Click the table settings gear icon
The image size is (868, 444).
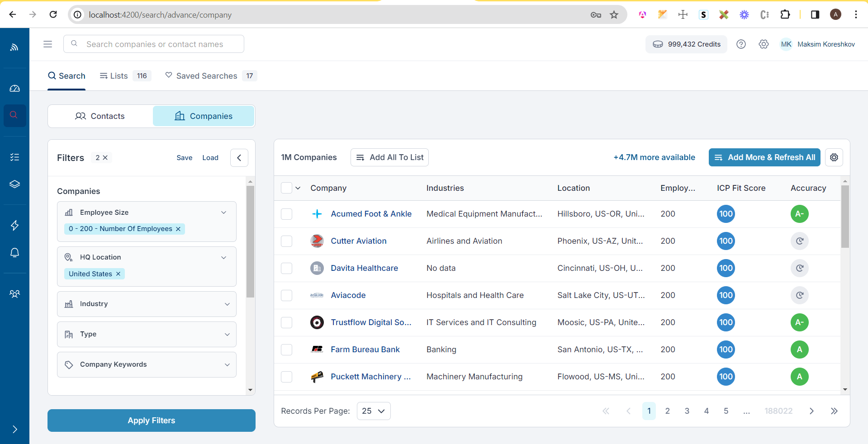[x=834, y=157]
